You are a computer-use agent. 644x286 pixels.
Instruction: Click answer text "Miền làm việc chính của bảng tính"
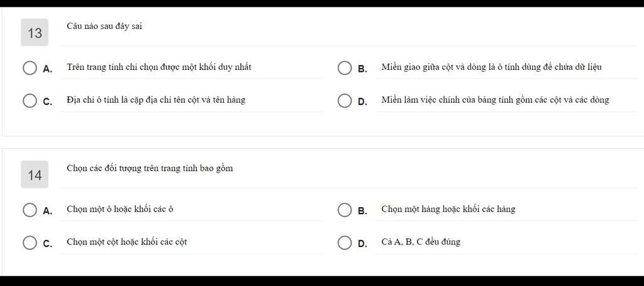click(x=495, y=100)
